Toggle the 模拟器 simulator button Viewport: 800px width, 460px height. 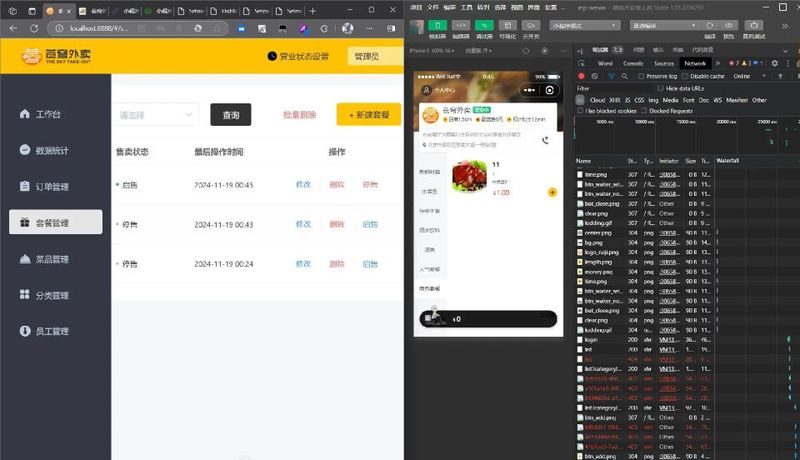437,25
